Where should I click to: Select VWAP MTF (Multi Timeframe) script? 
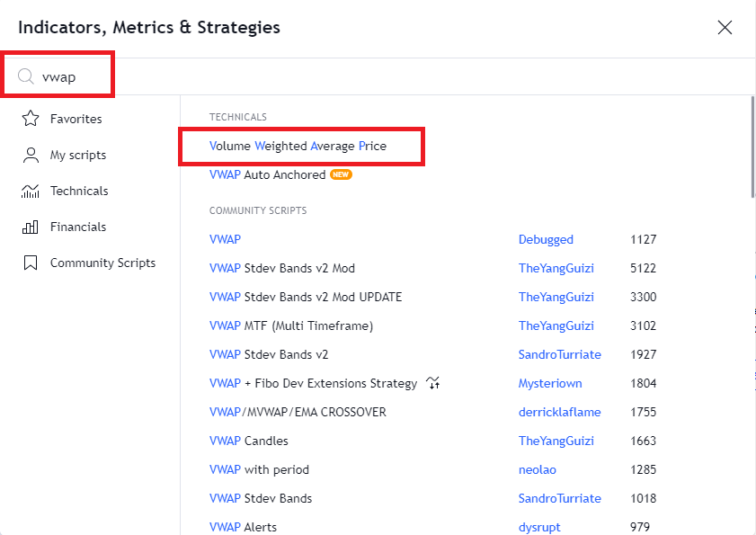(291, 325)
